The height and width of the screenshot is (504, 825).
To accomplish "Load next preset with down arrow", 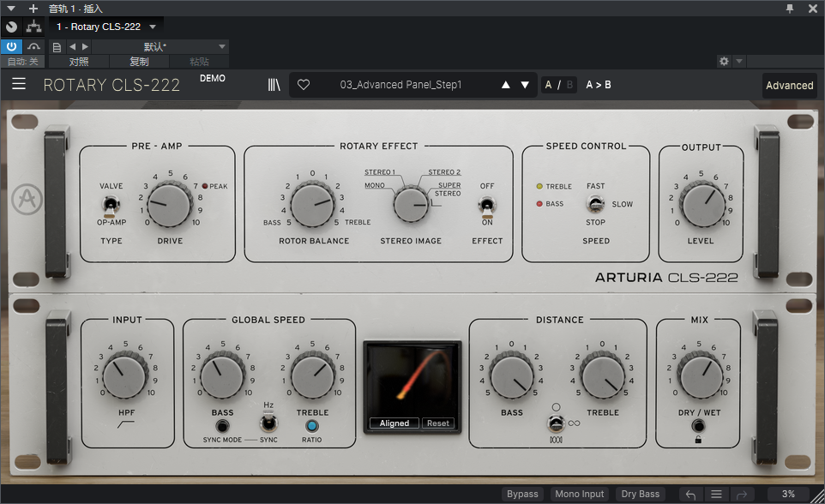I will pyautogui.click(x=525, y=85).
